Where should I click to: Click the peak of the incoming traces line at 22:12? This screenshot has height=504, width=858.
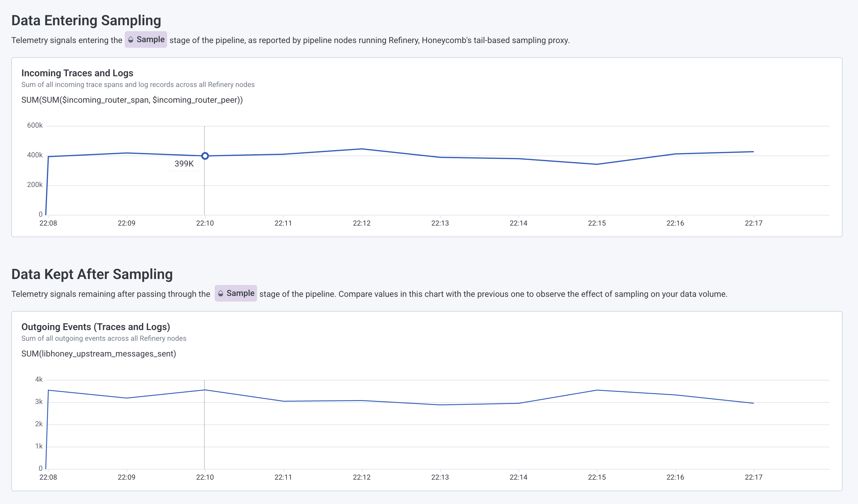361,149
